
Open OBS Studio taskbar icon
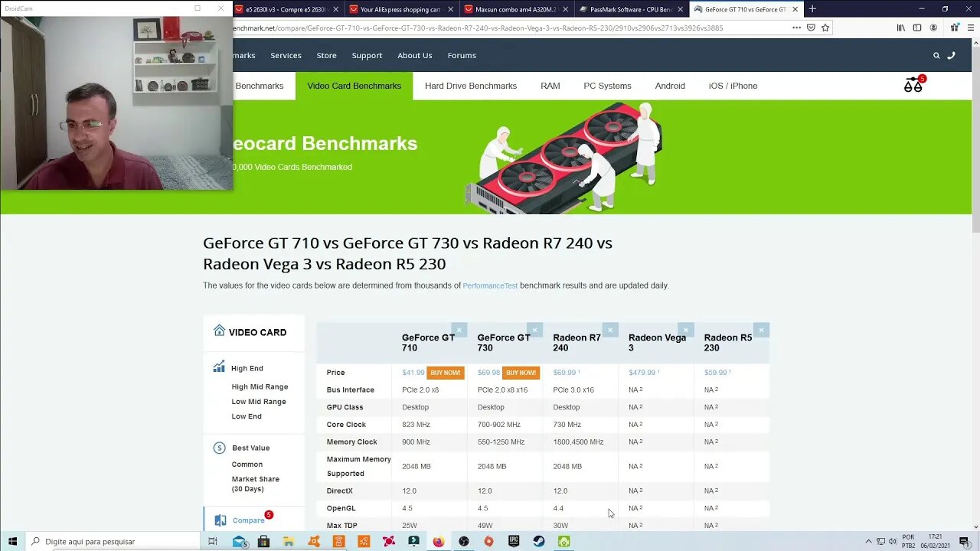464,541
